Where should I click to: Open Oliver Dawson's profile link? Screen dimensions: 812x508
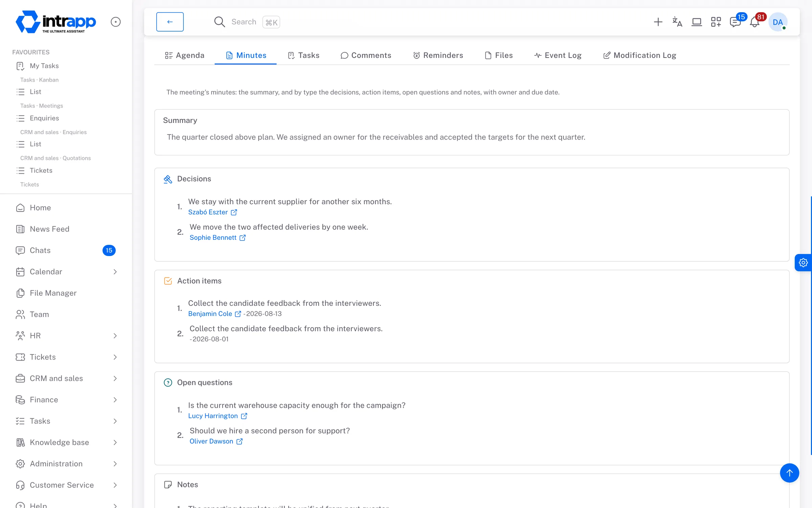216,441
